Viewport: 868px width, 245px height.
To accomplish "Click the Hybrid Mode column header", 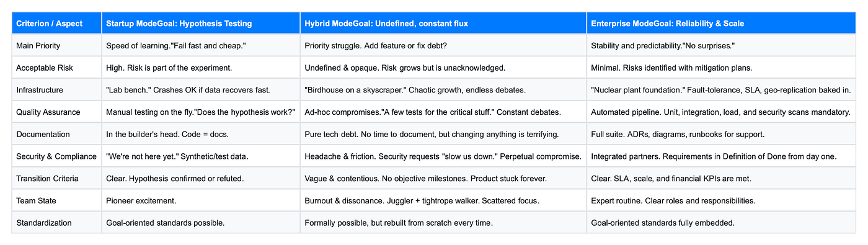I will click(443, 23).
